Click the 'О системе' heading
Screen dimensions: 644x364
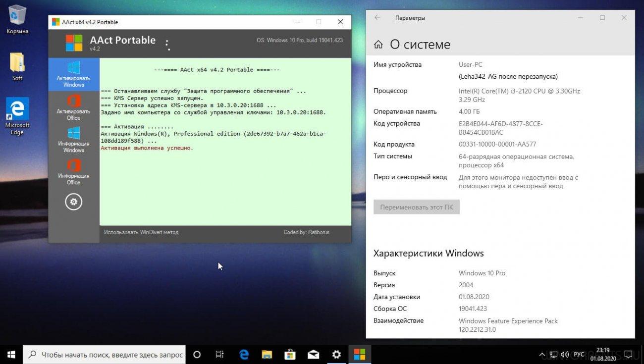tap(420, 45)
